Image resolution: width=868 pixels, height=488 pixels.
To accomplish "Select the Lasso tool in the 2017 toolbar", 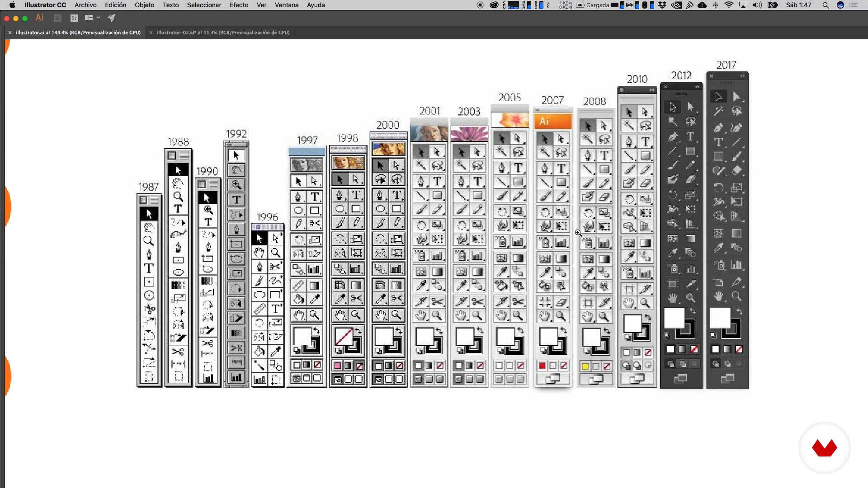I will coord(736,111).
